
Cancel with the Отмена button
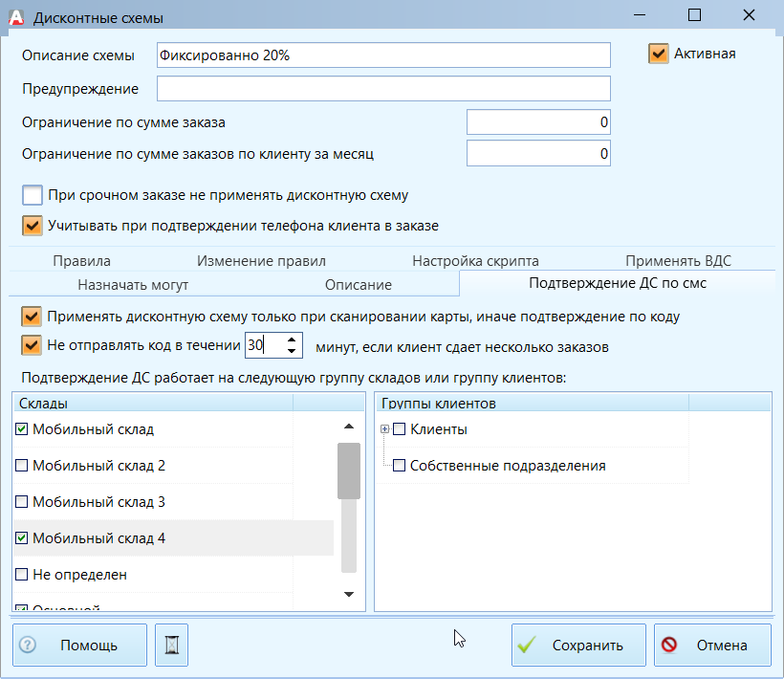coord(712,645)
